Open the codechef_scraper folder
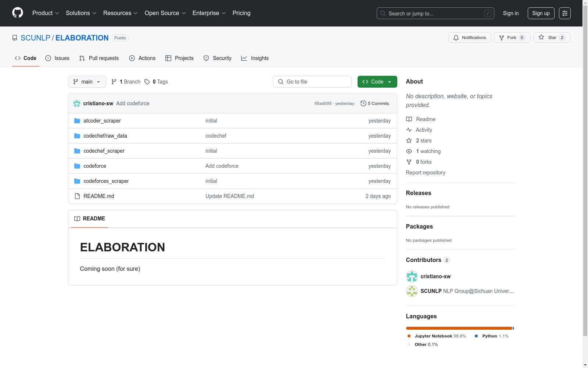The image size is (588, 368). click(x=104, y=151)
